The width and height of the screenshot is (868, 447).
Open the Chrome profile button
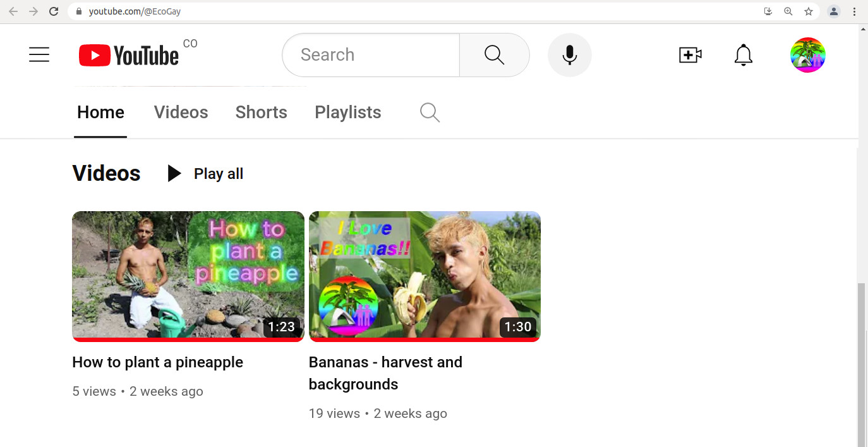click(834, 11)
